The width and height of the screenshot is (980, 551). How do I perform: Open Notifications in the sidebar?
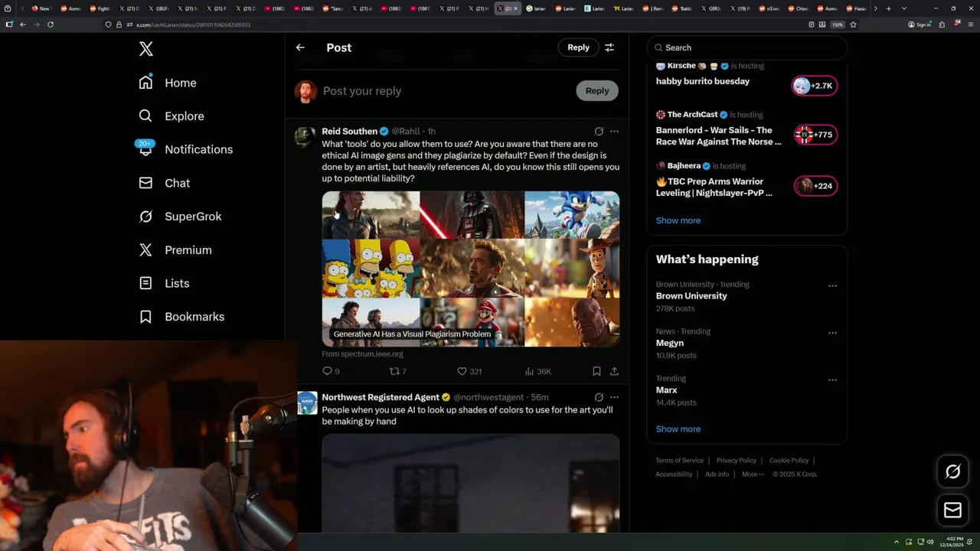pos(185,149)
